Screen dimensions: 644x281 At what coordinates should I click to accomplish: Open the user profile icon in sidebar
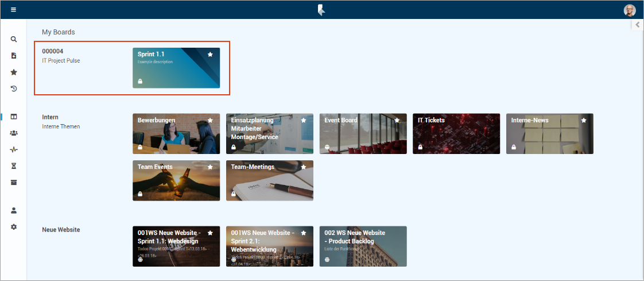[14, 210]
